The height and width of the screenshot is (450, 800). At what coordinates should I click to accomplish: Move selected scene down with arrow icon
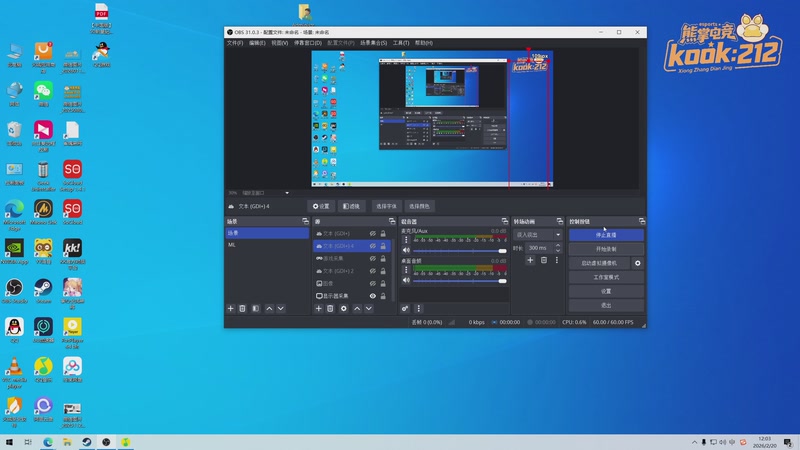pyautogui.click(x=281, y=309)
